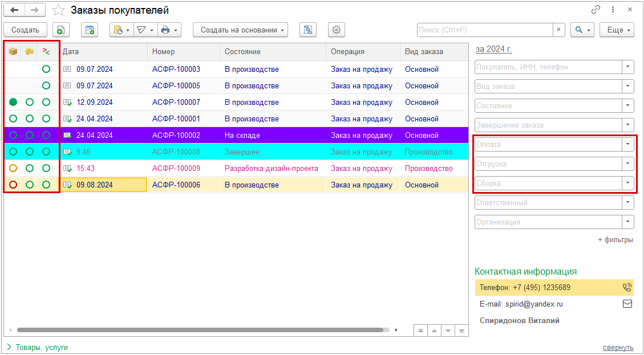The height and width of the screenshot is (355, 644).
Task: Go forward with the right arrow button
Action: pos(35,10)
